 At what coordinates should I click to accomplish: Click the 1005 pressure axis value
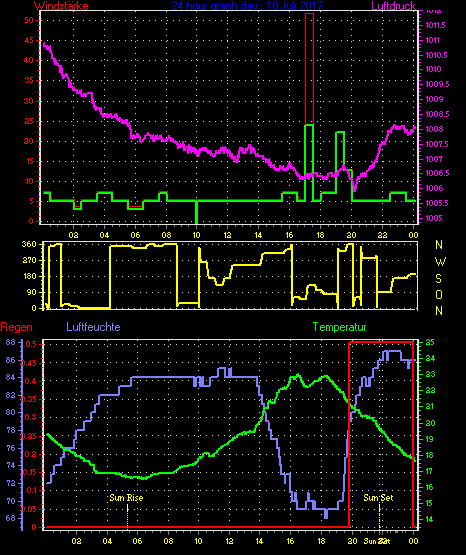[434, 218]
